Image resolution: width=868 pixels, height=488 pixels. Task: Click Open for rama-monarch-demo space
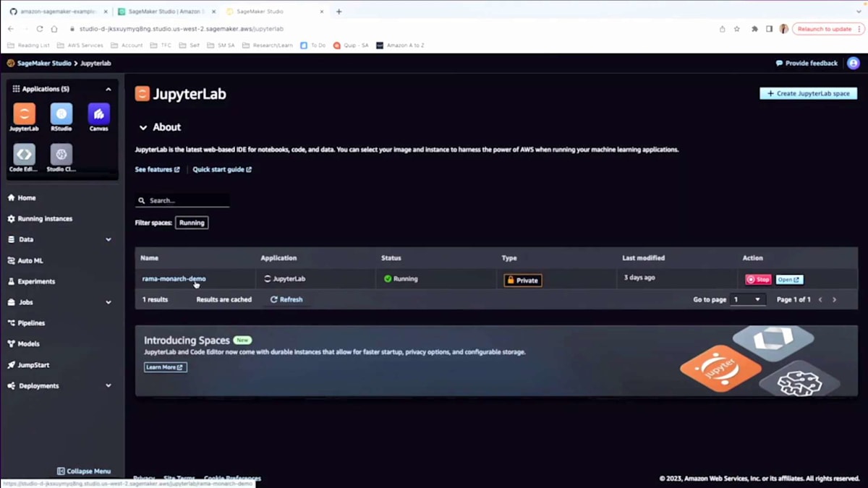click(789, 279)
